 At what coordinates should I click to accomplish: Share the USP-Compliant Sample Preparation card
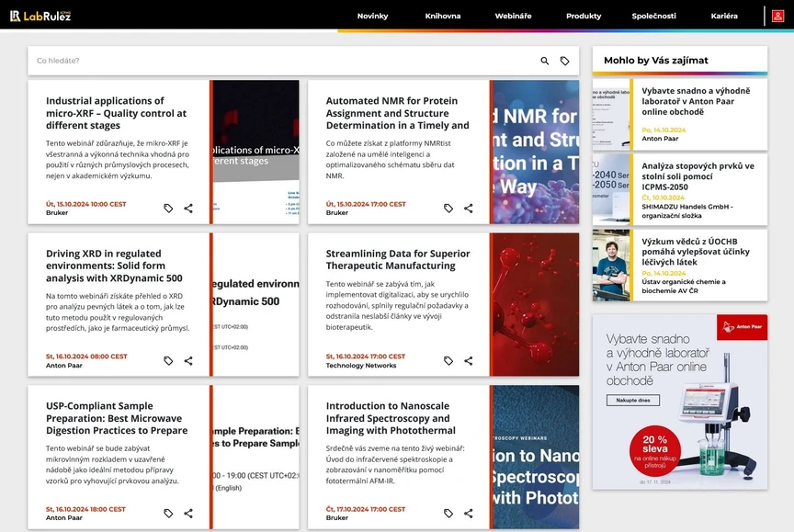(x=188, y=514)
